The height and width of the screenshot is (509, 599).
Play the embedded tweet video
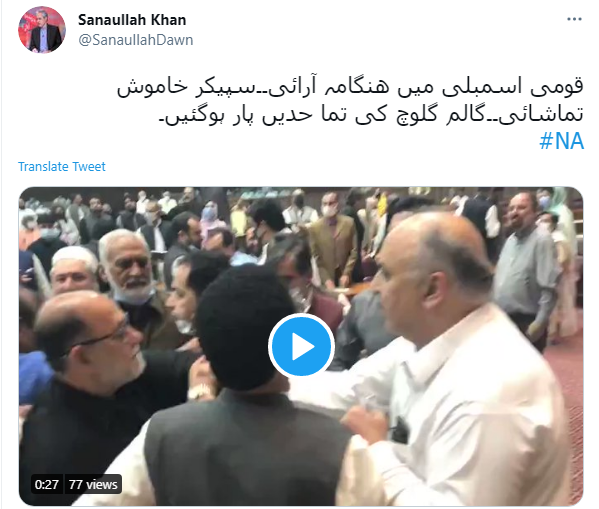[x=301, y=346]
